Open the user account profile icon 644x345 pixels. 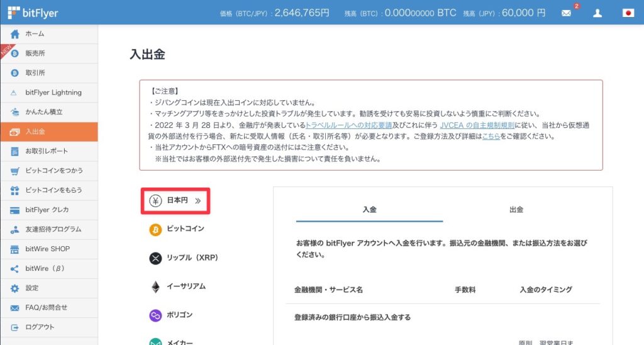click(597, 13)
